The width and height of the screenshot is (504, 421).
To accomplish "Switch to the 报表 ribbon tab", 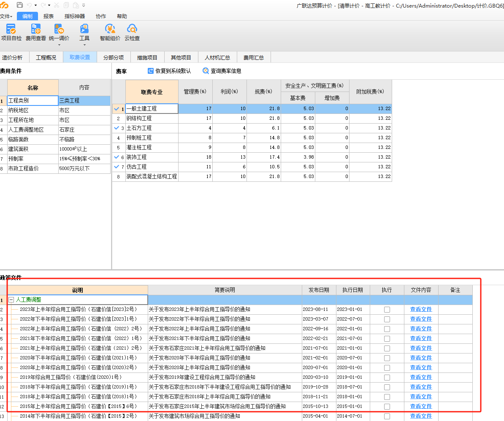I will pyautogui.click(x=49, y=16).
